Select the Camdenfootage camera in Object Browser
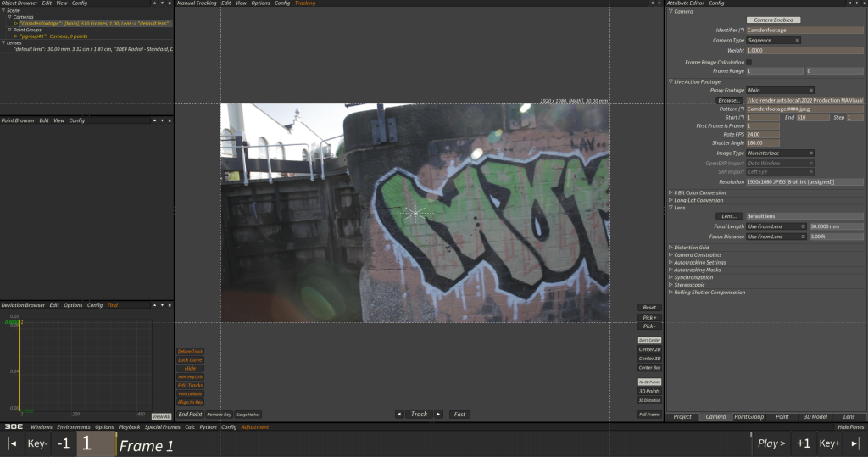The width and height of the screenshot is (868, 457). click(94, 24)
